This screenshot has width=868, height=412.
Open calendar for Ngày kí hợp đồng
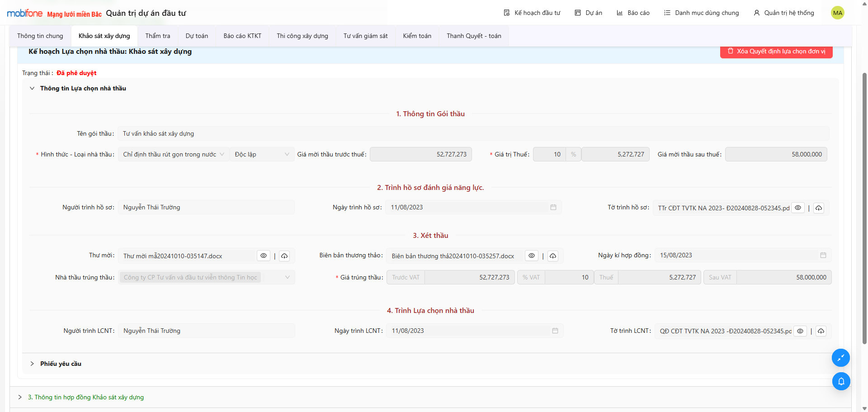coord(823,255)
